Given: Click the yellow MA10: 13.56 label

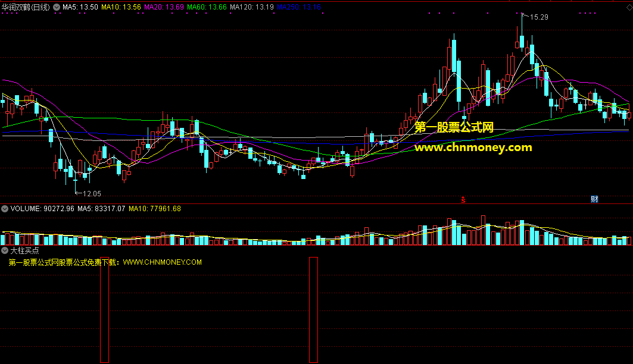Looking at the screenshot, I should pos(121,7).
